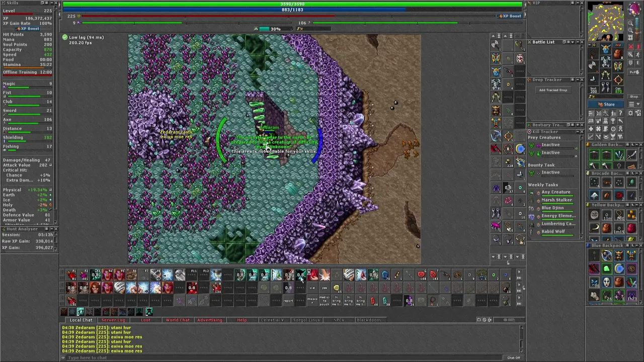
Task: Click the green health bar at top
Action: tap(292, 4)
